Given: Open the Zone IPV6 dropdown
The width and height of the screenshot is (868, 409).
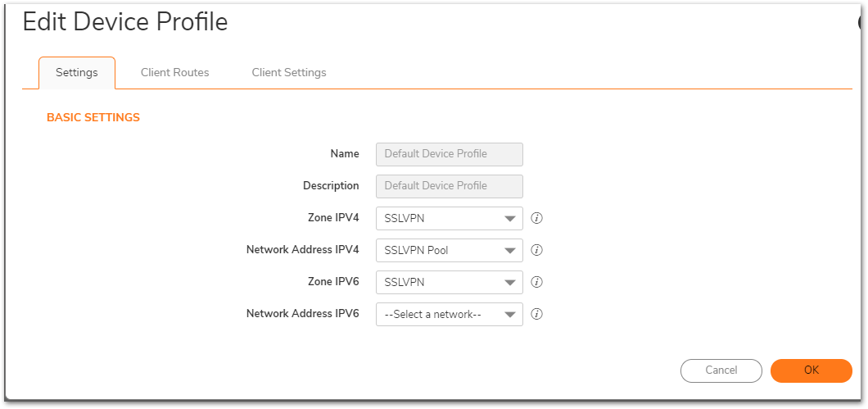Looking at the screenshot, I should coord(449,282).
